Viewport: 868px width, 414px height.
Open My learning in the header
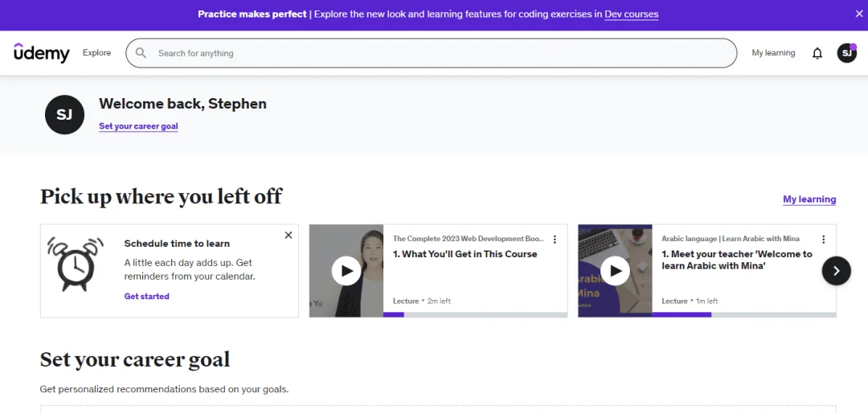tap(773, 52)
